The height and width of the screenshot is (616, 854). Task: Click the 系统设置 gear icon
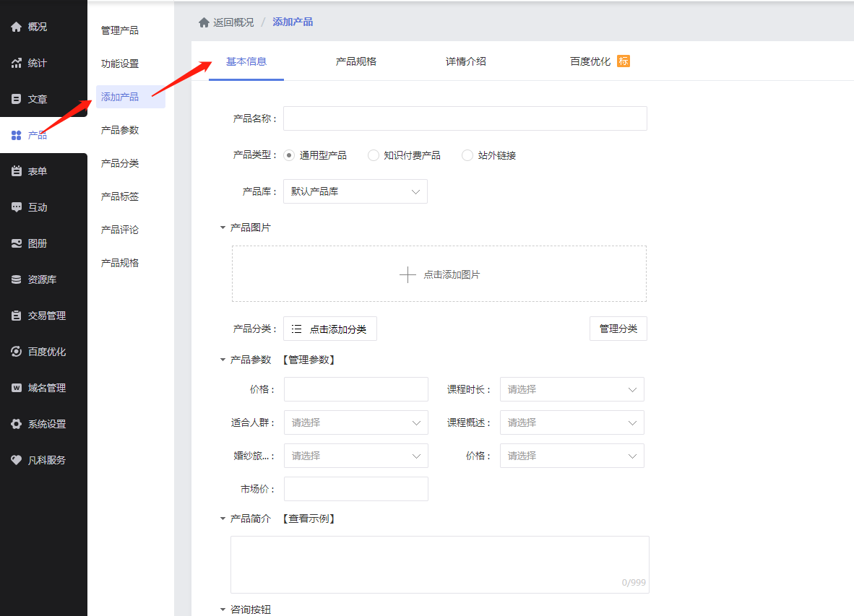[16, 424]
